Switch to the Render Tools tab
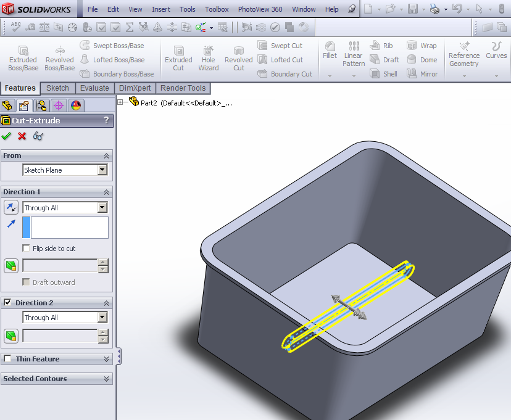Screen dimensions: 511x420 pos(183,88)
